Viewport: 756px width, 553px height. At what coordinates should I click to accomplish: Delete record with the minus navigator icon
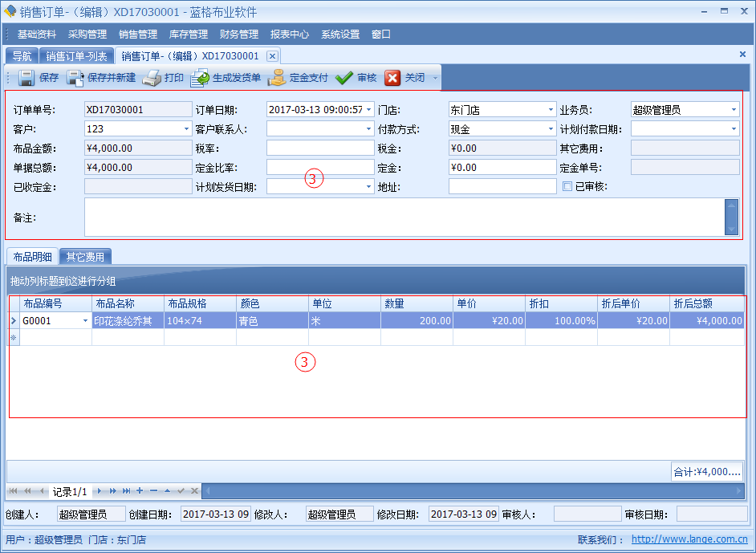(x=153, y=490)
